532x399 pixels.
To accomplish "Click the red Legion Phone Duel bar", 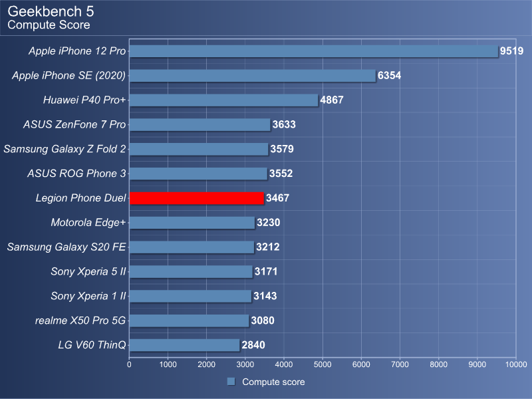I will pyautogui.click(x=196, y=198).
